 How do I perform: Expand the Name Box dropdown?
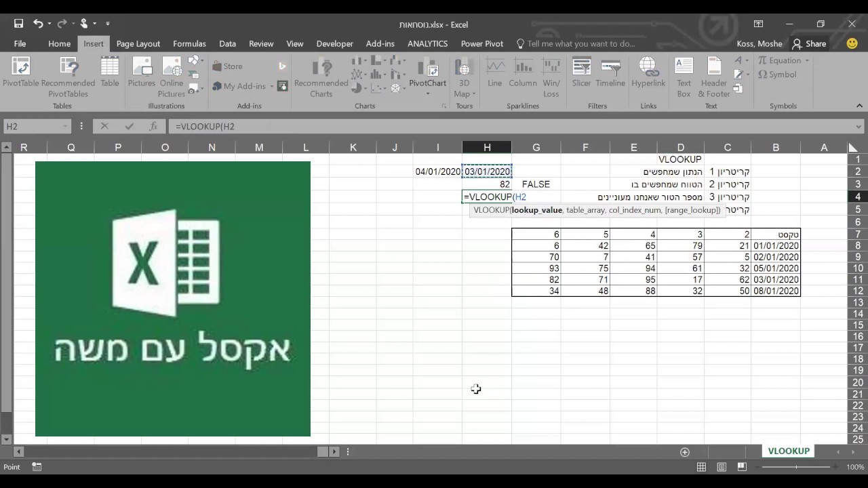[x=65, y=126]
